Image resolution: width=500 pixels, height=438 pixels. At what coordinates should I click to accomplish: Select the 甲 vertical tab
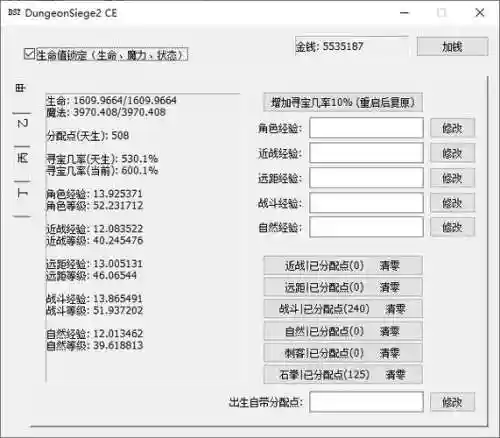21,89
